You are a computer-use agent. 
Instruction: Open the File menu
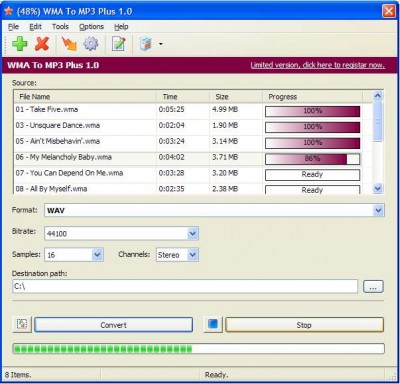click(x=13, y=27)
